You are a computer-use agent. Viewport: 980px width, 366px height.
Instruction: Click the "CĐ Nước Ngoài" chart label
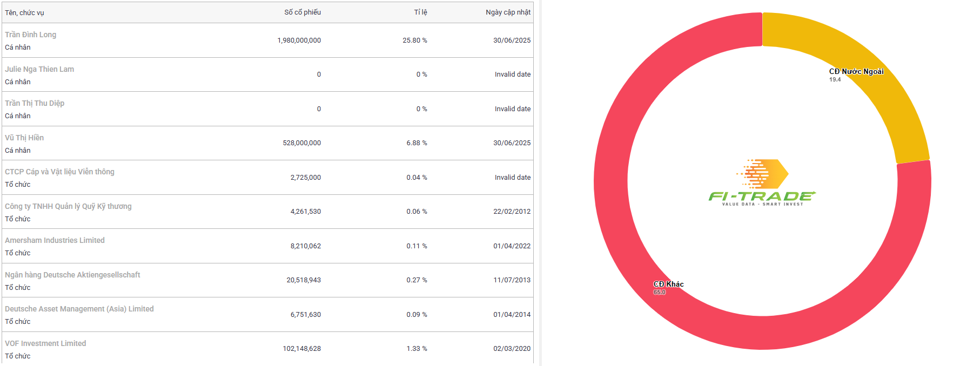click(856, 71)
